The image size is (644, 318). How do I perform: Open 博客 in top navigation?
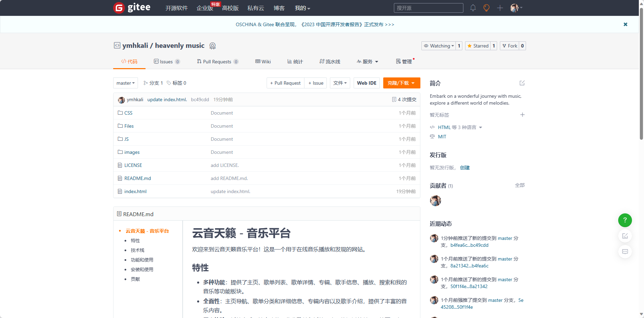[x=279, y=8]
